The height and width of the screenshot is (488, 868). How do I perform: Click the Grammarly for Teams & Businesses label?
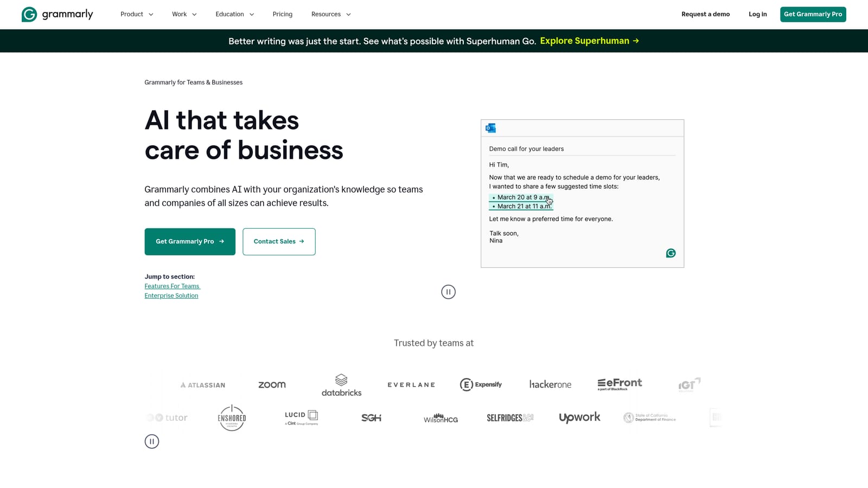[x=193, y=82]
